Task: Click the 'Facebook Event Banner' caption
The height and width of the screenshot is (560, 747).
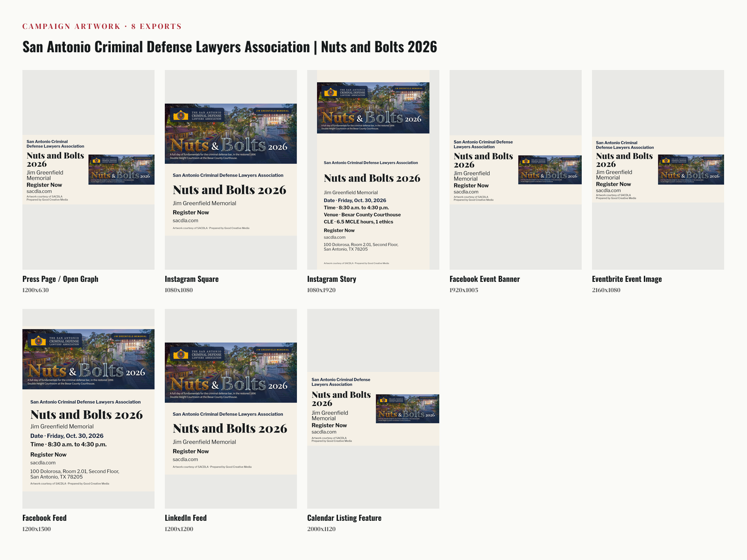Action: click(485, 279)
